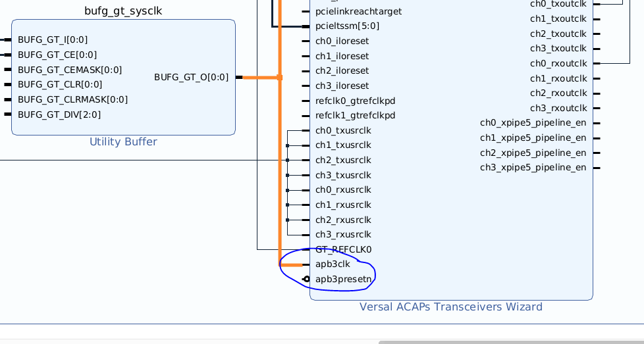Click the BUFG_GT_I[0:0] input pin
This screenshot has width=644, height=344.
pyautogui.click(x=53, y=39)
